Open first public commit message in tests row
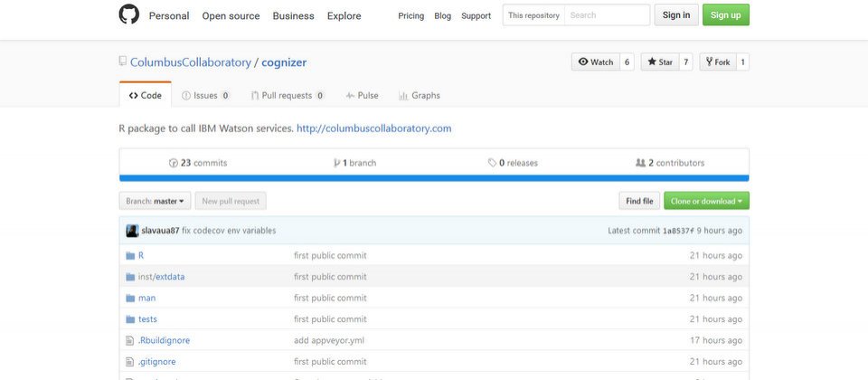 click(331, 319)
